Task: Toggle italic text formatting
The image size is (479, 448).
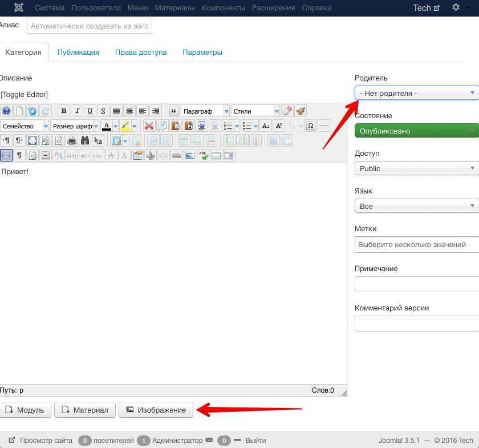Action: pyautogui.click(x=77, y=111)
